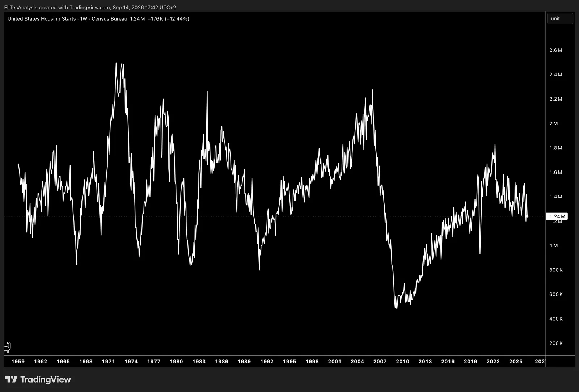
Task: Click the current price label 1.24 M
Action: [x=557, y=216]
